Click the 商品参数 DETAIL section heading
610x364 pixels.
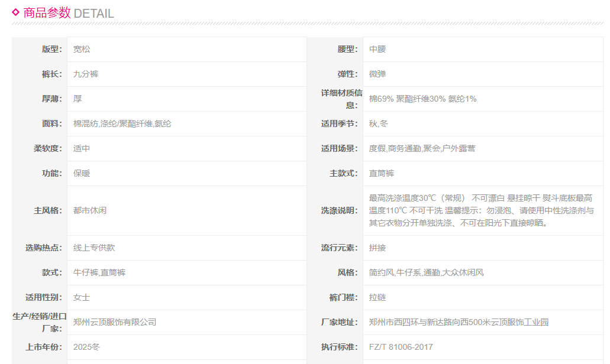68,13
